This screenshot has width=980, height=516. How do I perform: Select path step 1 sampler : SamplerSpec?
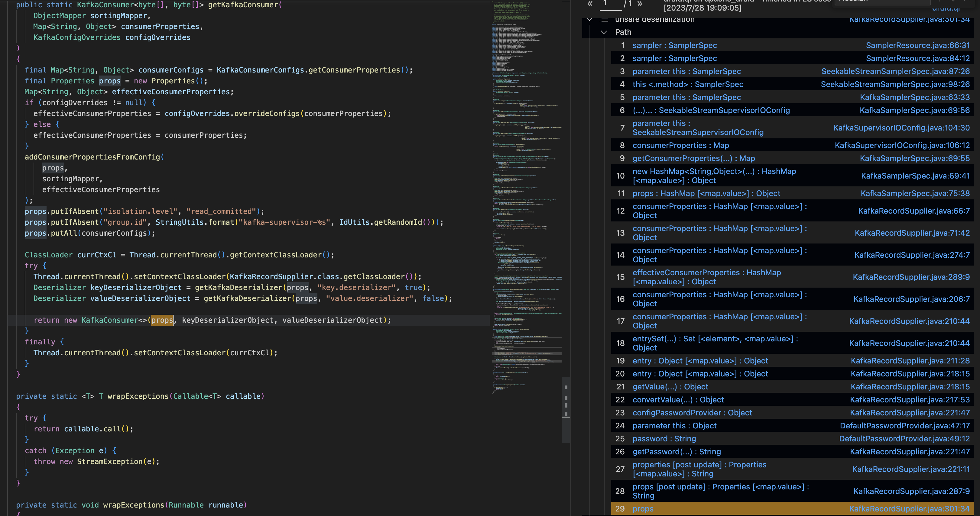[674, 45]
